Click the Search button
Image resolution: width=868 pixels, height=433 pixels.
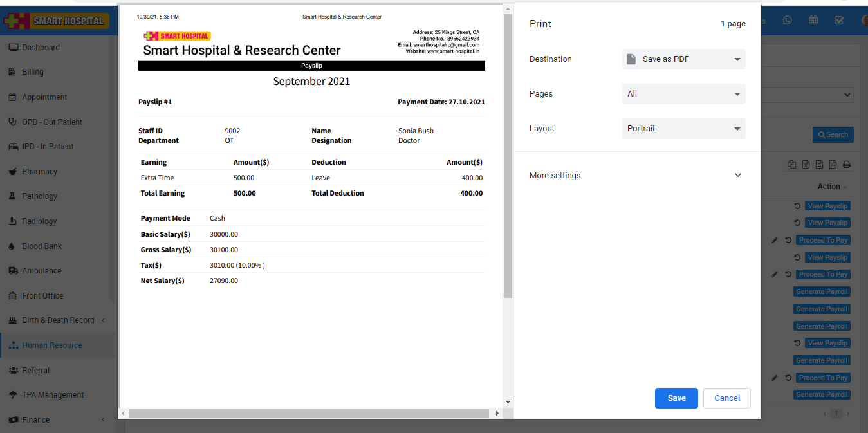[833, 134]
